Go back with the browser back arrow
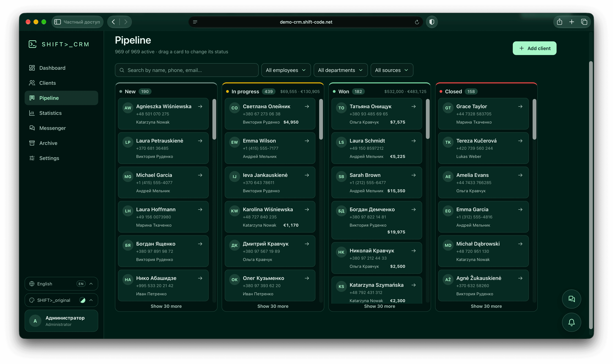 click(113, 22)
